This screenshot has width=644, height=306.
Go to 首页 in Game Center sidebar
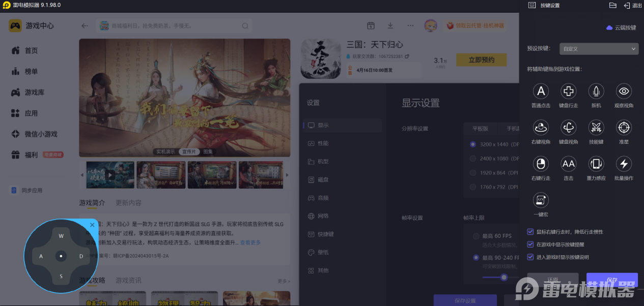[x=32, y=50]
